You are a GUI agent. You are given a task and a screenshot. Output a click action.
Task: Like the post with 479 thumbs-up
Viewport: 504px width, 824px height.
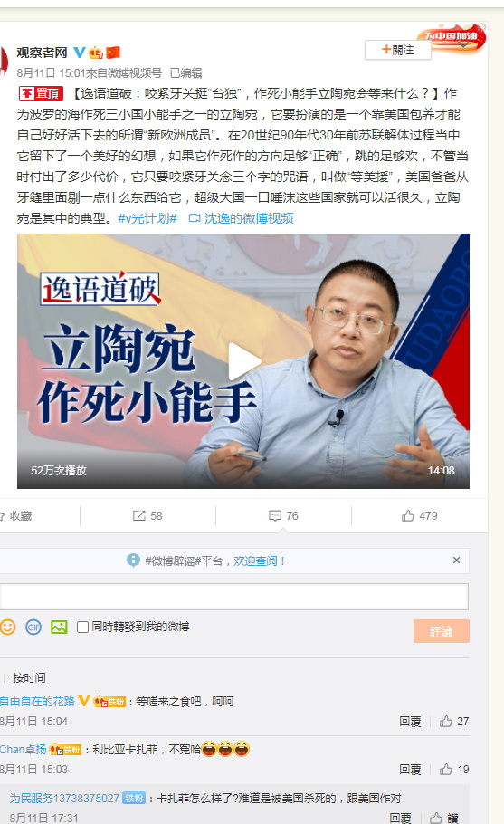coord(419,516)
